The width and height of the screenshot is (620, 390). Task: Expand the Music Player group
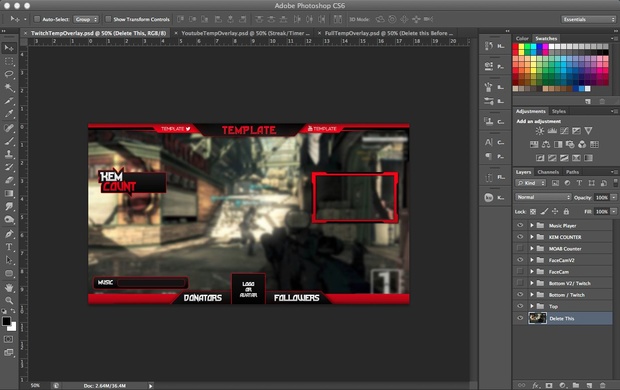532,225
